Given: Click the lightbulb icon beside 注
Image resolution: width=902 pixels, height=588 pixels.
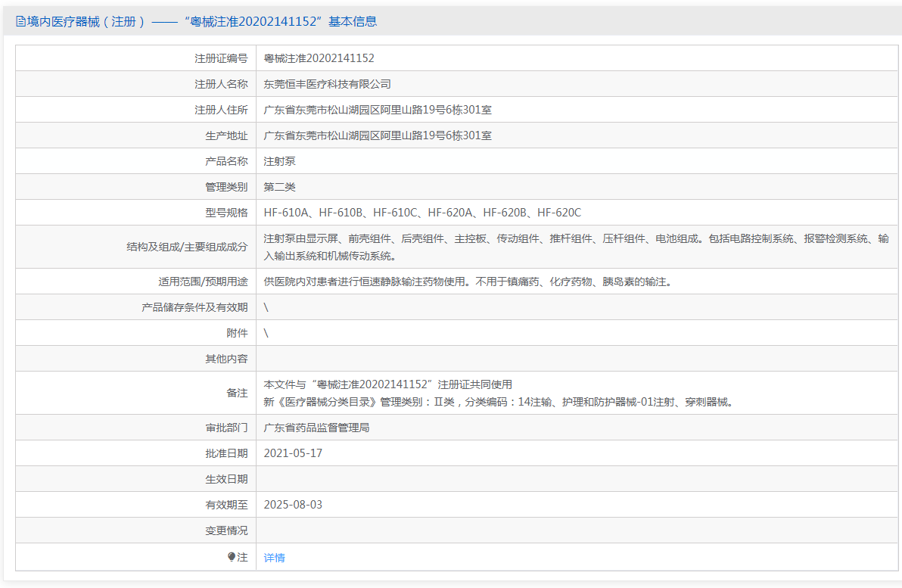Looking at the screenshot, I should [232, 557].
